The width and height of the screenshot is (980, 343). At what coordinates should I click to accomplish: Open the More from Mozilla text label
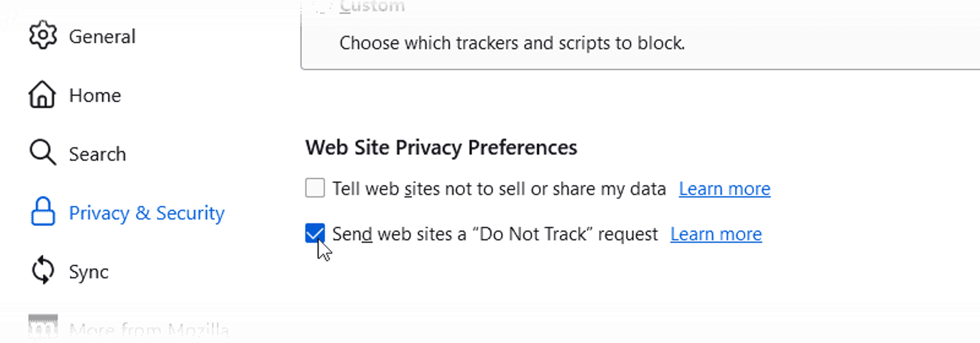tap(149, 330)
